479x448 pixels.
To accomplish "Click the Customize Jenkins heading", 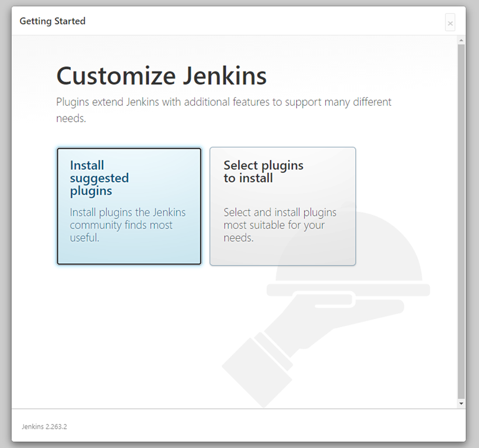I will (161, 76).
